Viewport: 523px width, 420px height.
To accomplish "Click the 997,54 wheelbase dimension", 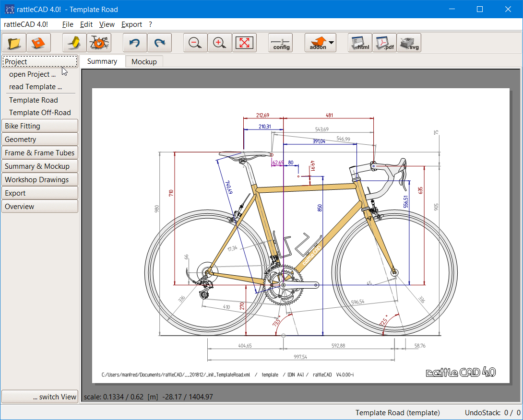I will (300, 357).
